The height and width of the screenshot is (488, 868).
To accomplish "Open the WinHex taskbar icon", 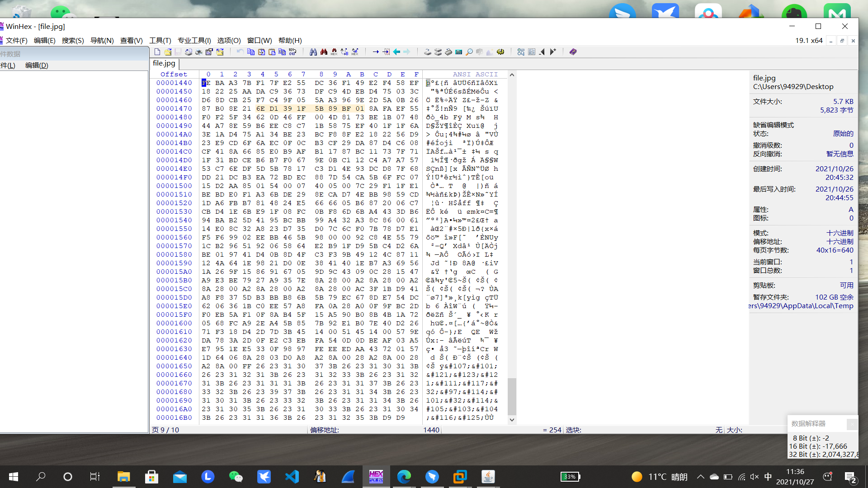I will (x=376, y=477).
